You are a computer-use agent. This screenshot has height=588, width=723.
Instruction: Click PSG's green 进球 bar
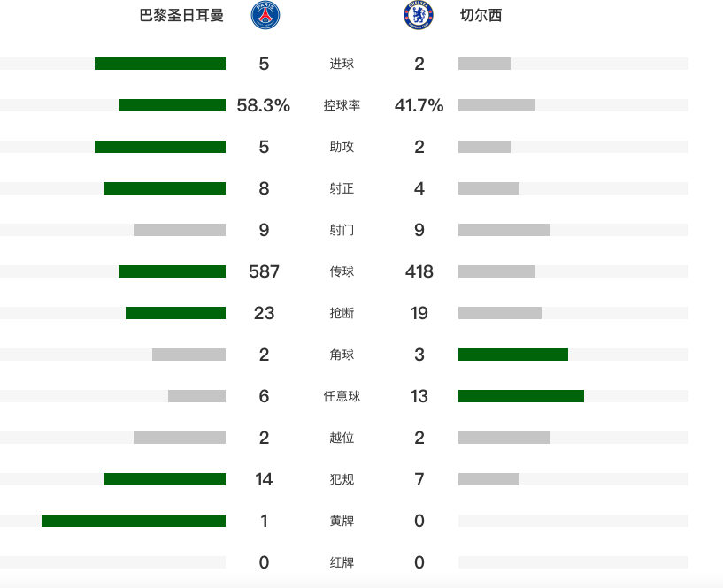pyautogui.click(x=160, y=64)
